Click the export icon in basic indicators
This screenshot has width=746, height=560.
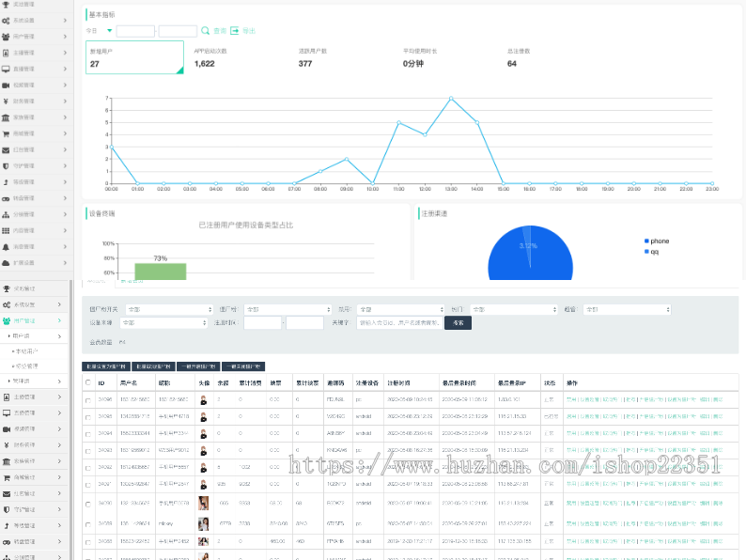pos(235,30)
